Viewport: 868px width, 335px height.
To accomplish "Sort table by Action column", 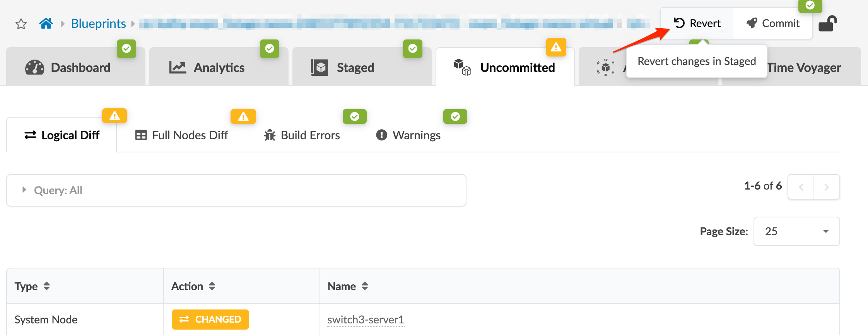I will coord(212,286).
